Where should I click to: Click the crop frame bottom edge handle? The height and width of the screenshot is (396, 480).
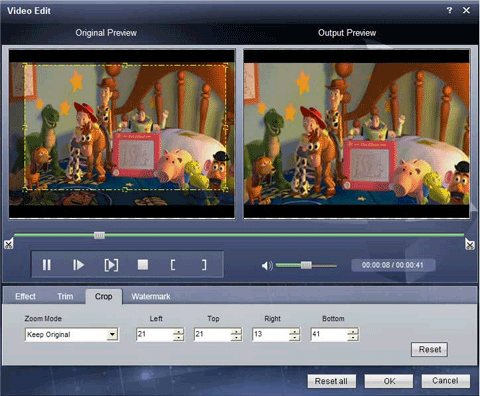125,189
